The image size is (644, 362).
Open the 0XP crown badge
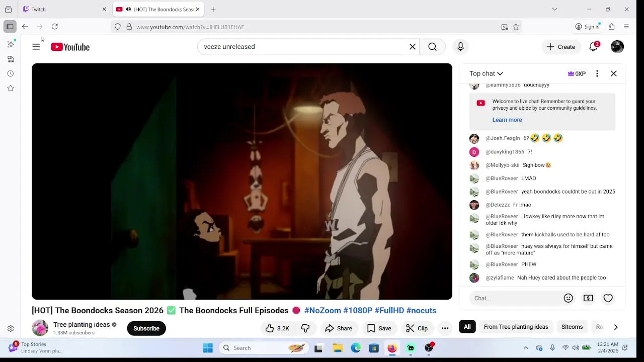pos(577,73)
